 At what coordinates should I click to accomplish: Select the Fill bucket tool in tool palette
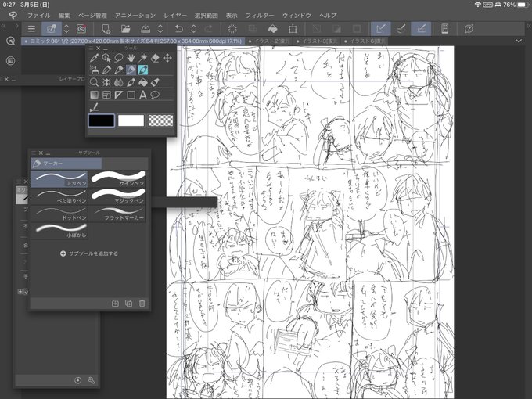pyautogui.click(x=143, y=82)
